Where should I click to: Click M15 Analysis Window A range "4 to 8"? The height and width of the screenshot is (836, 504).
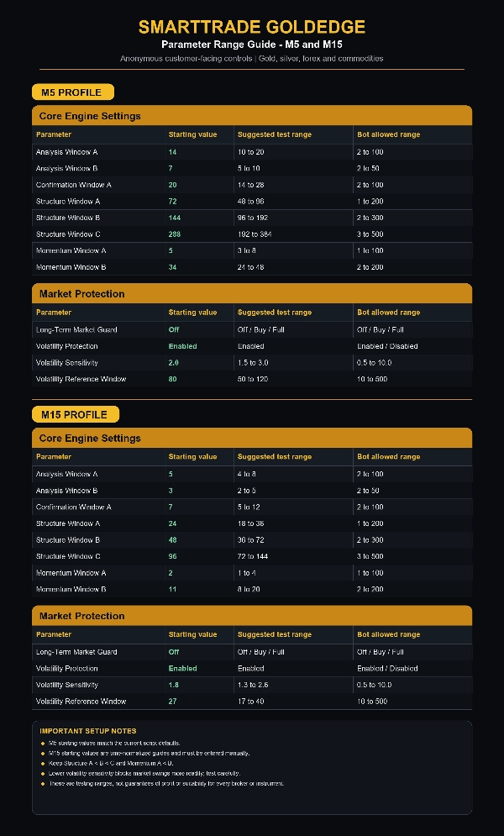coord(247,474)
